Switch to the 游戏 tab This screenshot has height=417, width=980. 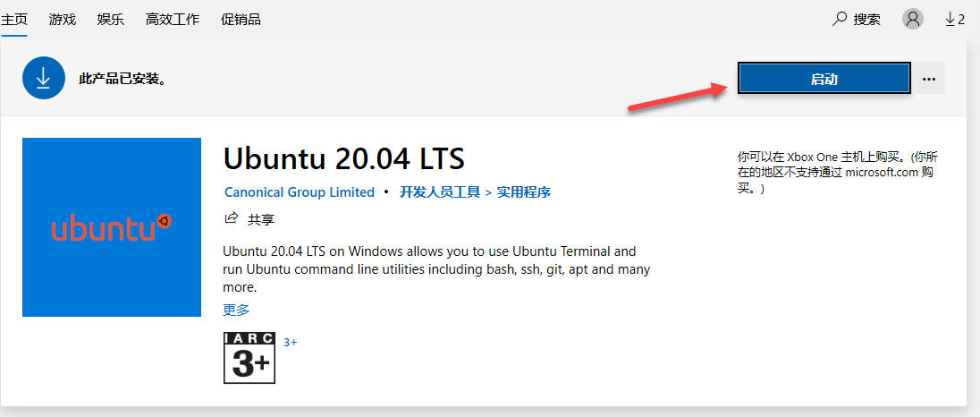point(62,20)
